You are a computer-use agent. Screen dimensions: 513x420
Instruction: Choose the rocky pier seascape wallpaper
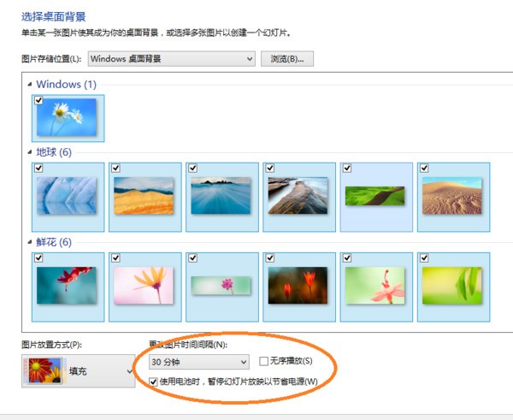point(299,198)
